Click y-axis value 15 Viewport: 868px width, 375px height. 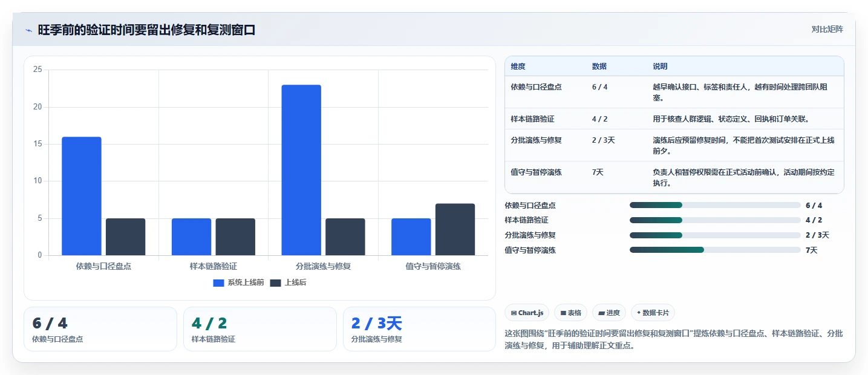click(x=38, y=144)
